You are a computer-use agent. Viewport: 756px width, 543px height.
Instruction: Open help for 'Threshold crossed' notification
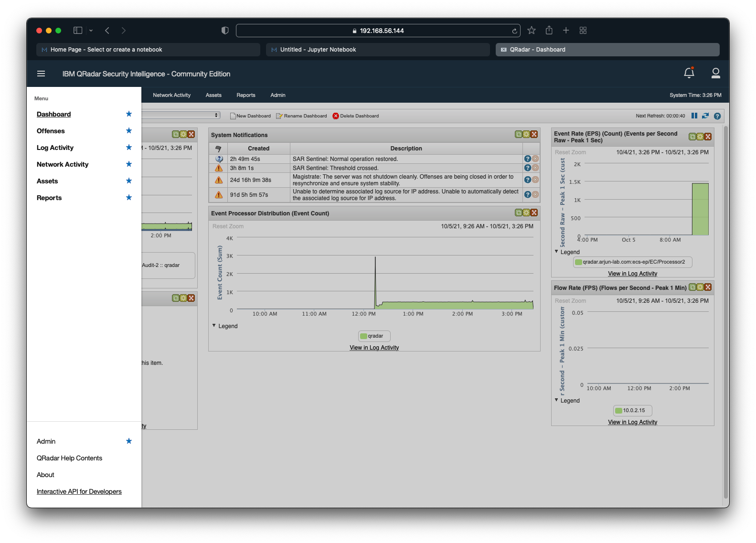(527, 168)
